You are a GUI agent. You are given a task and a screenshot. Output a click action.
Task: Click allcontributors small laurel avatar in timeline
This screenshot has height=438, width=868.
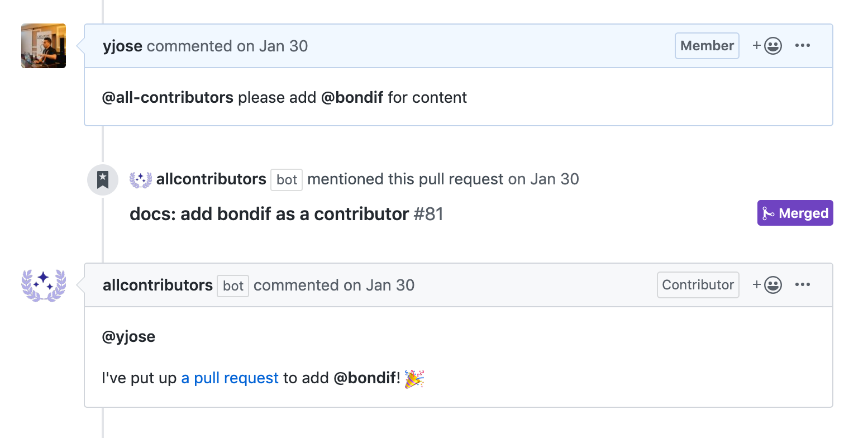[141, 180]
